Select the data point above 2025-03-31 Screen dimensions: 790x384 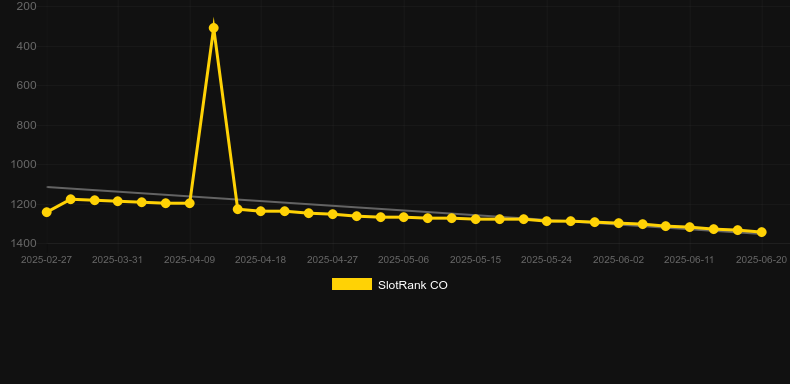pos(118,202)
